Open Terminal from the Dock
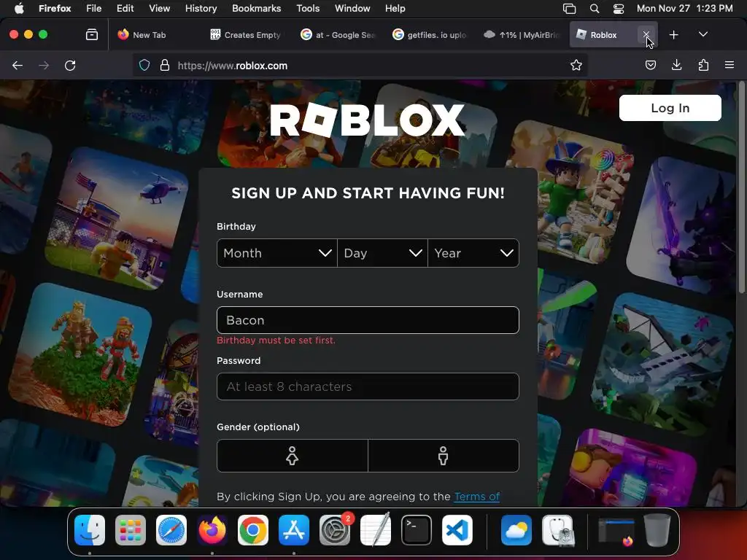This screenshot has width=747, height=560. pyautogui.click(x=417, y=530)
